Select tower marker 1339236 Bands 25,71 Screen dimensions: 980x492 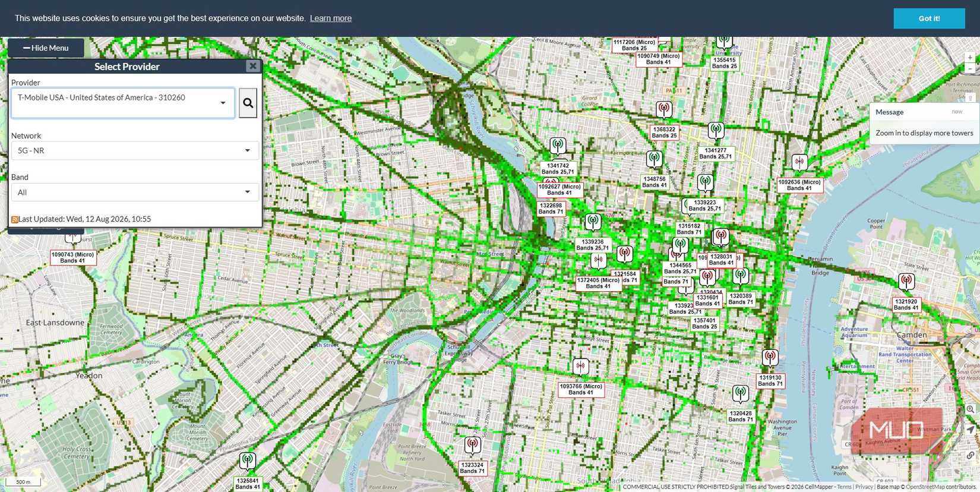coord(593,222)
